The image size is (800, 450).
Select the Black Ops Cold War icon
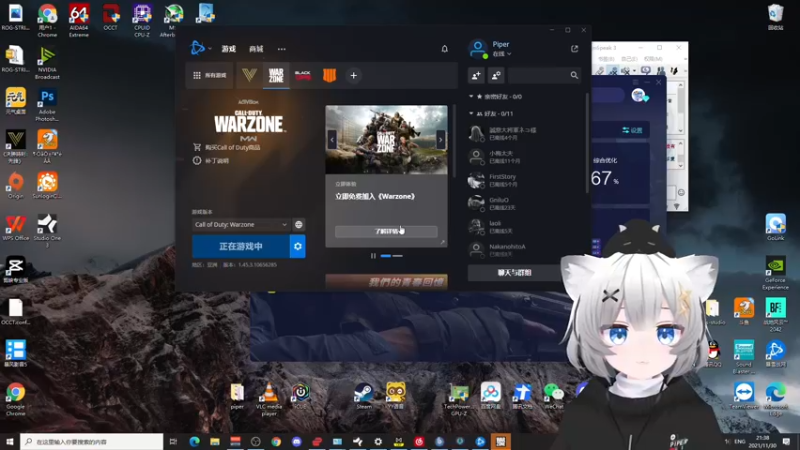(x=303, y=76)
